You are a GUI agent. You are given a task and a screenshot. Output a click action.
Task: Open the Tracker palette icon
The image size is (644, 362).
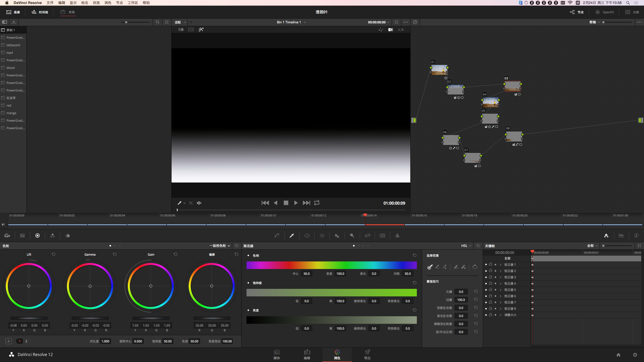coord(322,236)
